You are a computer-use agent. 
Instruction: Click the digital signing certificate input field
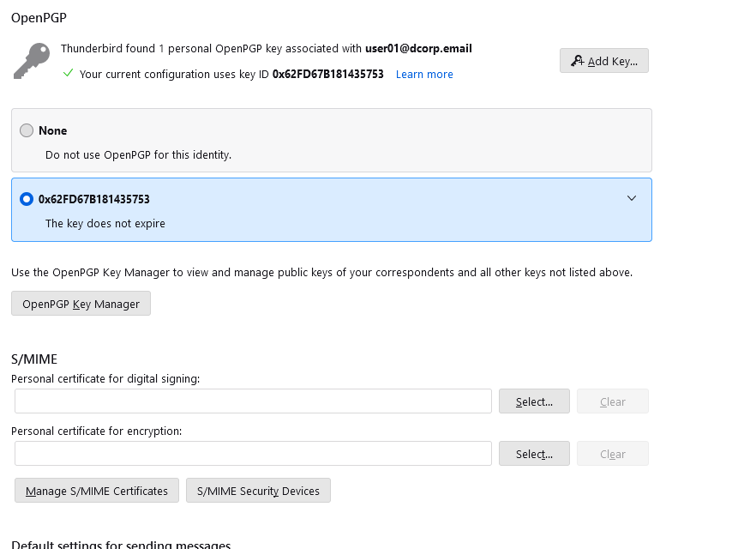coord(253,401)
